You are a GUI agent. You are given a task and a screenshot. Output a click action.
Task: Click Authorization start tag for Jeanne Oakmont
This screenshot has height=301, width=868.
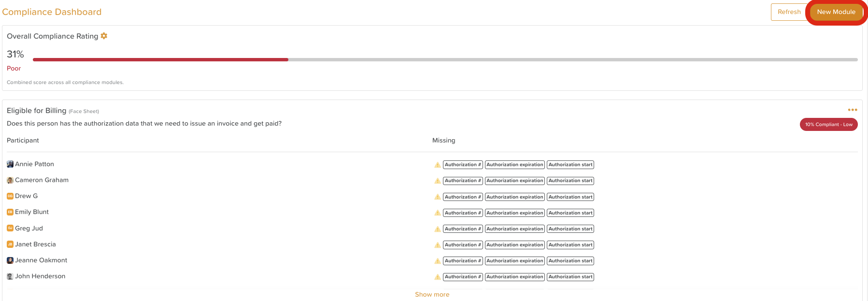570,261
